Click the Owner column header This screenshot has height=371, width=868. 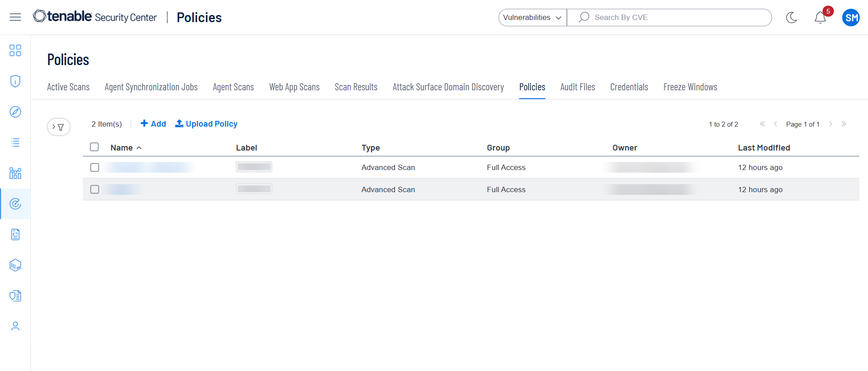[625, 148]
